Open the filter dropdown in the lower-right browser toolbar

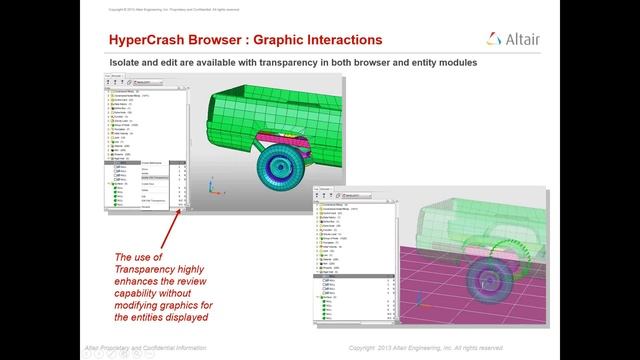pyautogui.click(x=357, y=196)
